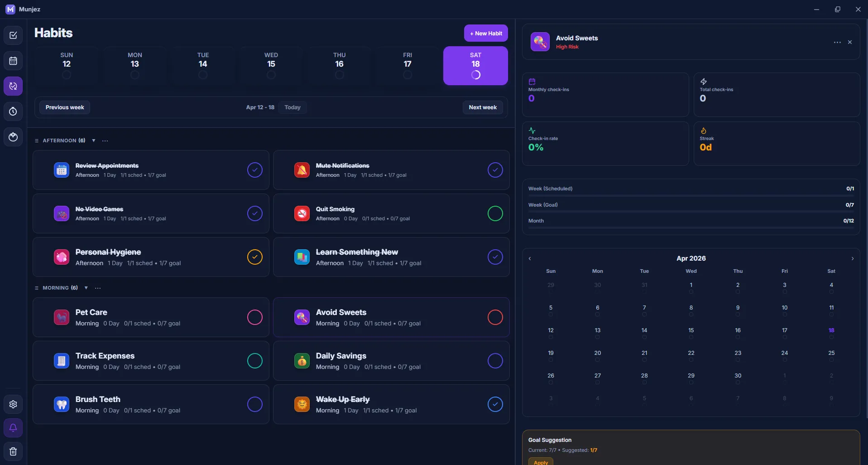Screen dimensions: 868x465
Task: Click Personal Hygiene habit icon
Action: pos(62,257)
